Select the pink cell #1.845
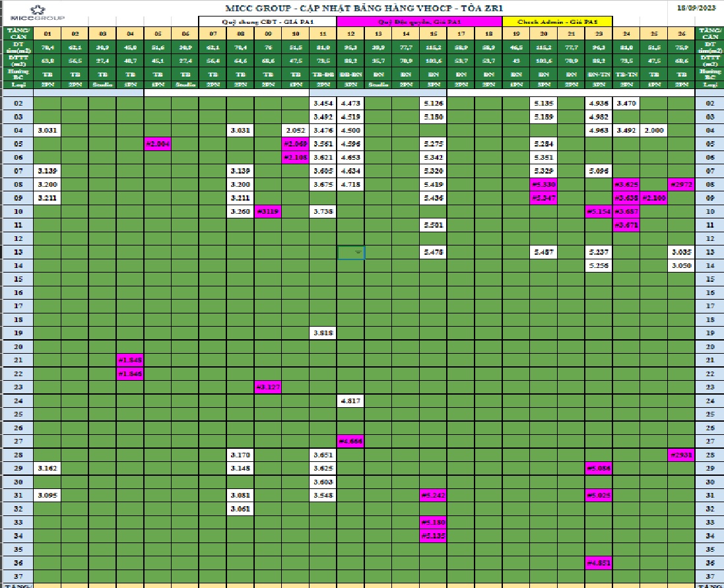 point(130,360)
